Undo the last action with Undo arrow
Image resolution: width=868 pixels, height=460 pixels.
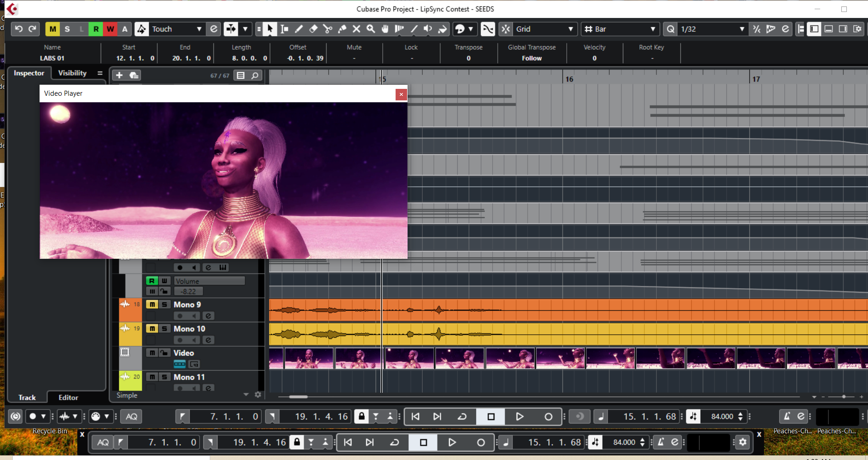[x=18, y=29]
